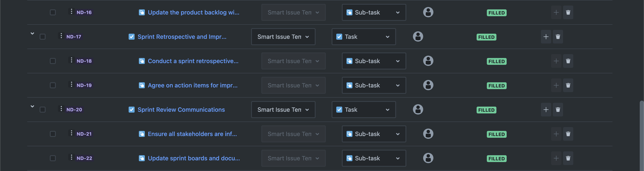The width and height of the screenshot is (644, 171).
Task: Check the ND-22 row checkbox
Action: (53, 158)
